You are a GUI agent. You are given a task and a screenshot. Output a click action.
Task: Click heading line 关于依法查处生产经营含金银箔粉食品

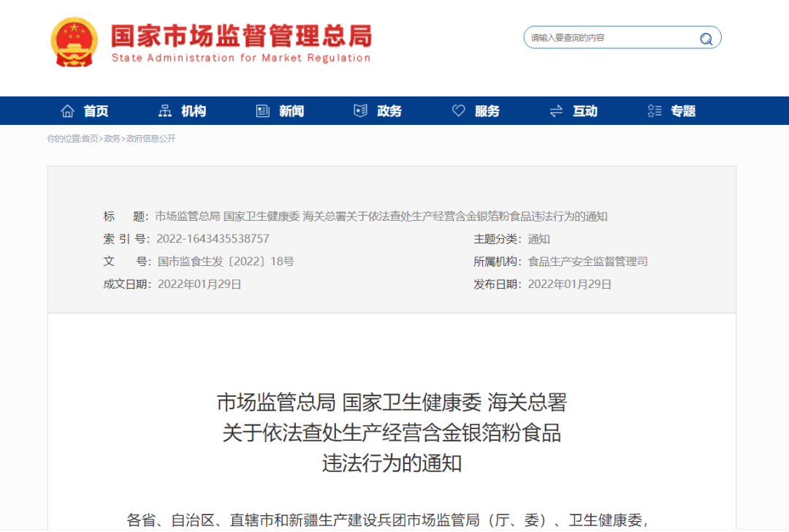(x=392, y=433)
